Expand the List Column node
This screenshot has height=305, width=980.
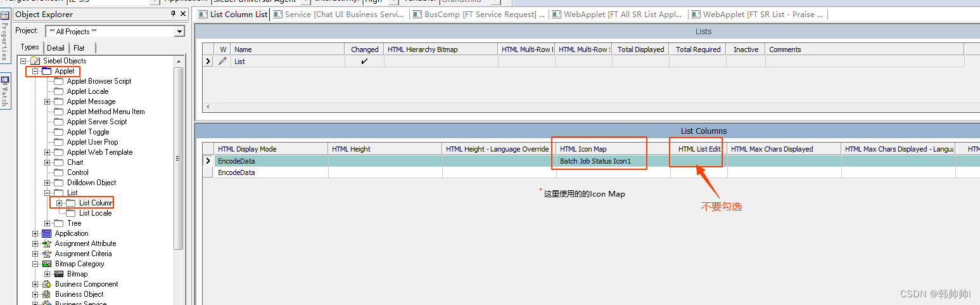[x=60, y=203]
